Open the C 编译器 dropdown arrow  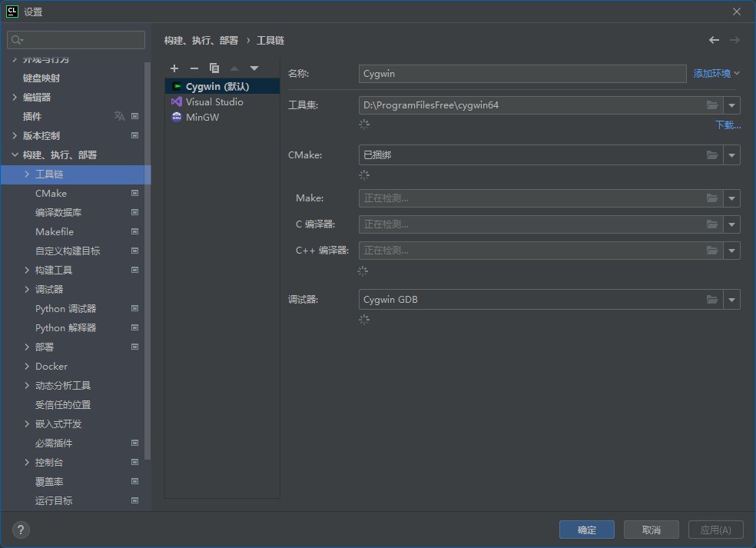[x=732, y=224]
